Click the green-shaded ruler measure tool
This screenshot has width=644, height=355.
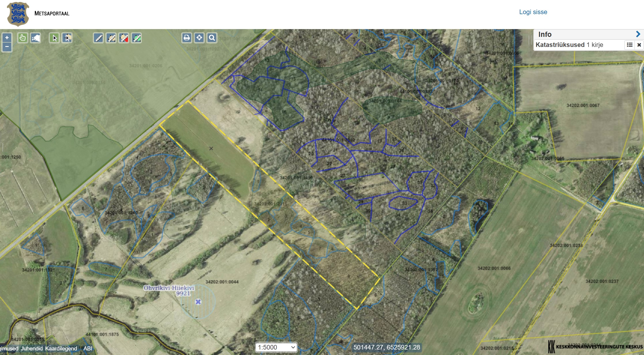[136, 38]
